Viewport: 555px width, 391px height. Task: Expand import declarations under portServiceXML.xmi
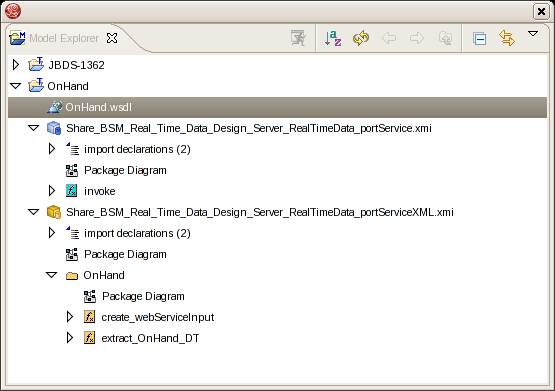tap(52, 232)
